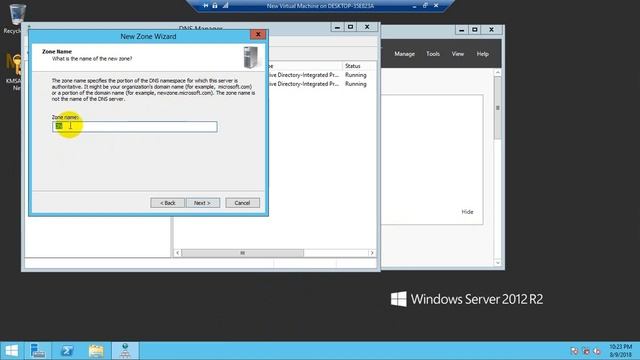This screenshot has height=360, width=640.
Task: Click the last system tray icon
Action: (597, 351)
